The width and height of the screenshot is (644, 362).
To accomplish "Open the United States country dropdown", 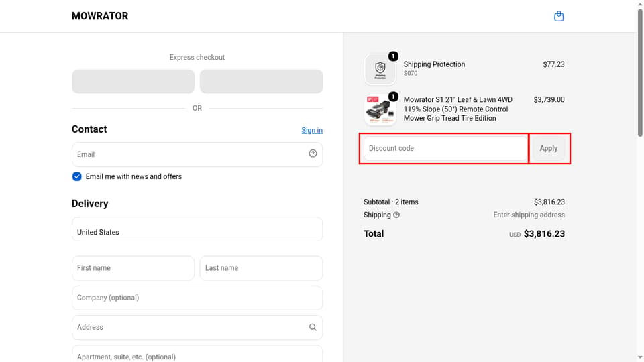I will (x=197, y=229).
